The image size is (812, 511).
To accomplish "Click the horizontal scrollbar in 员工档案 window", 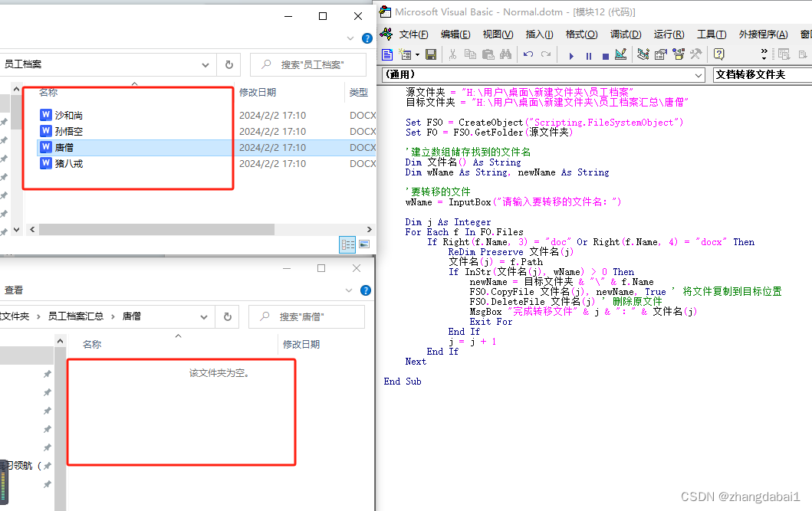I will 156,229.
